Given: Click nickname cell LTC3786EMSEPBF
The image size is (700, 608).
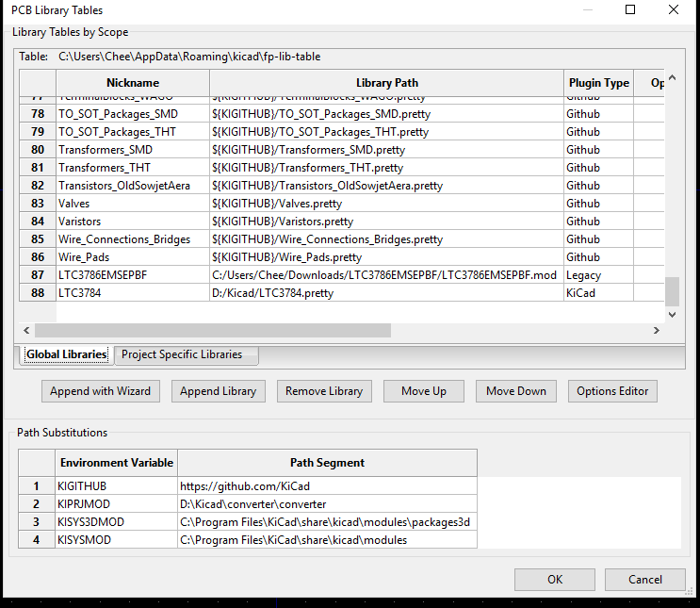Looking at the screenshot, I should [x=133, y=274].
